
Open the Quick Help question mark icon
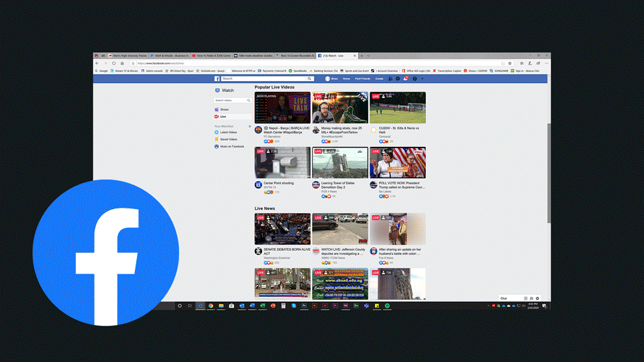pos(415,79)
